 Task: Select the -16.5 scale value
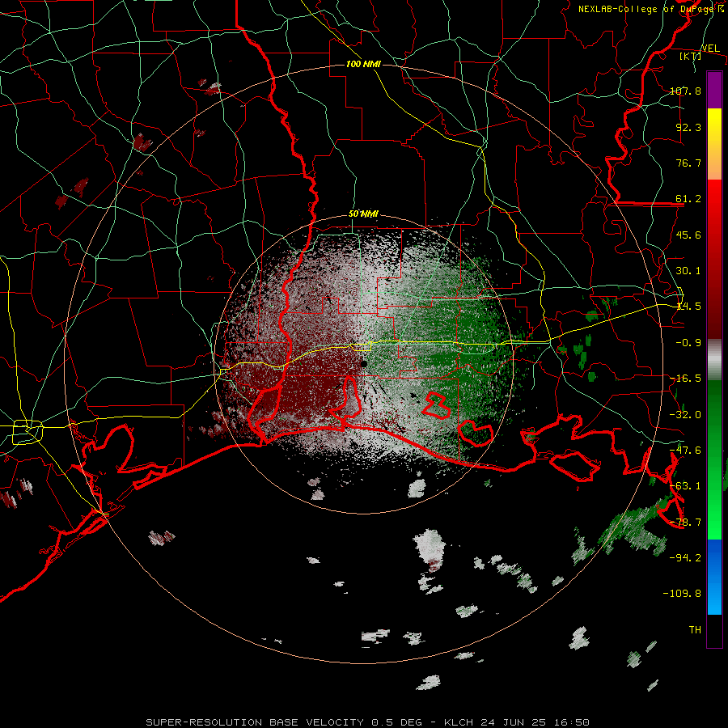tap(685, 379)
